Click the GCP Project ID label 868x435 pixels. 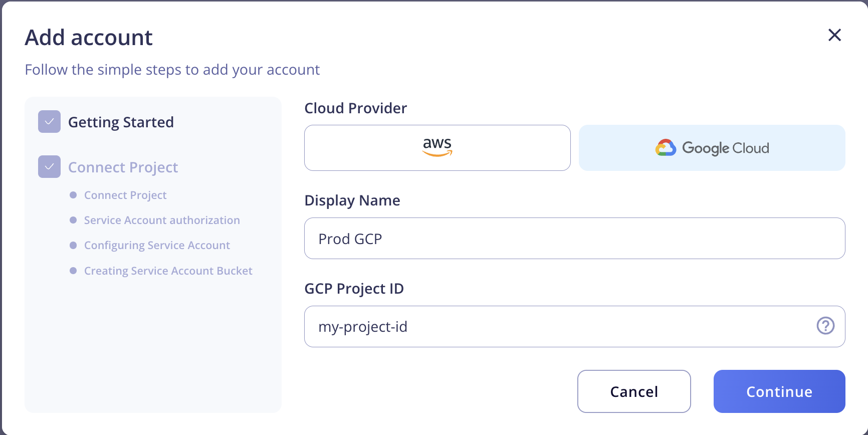pyautogui.click(x=354, y=289)
